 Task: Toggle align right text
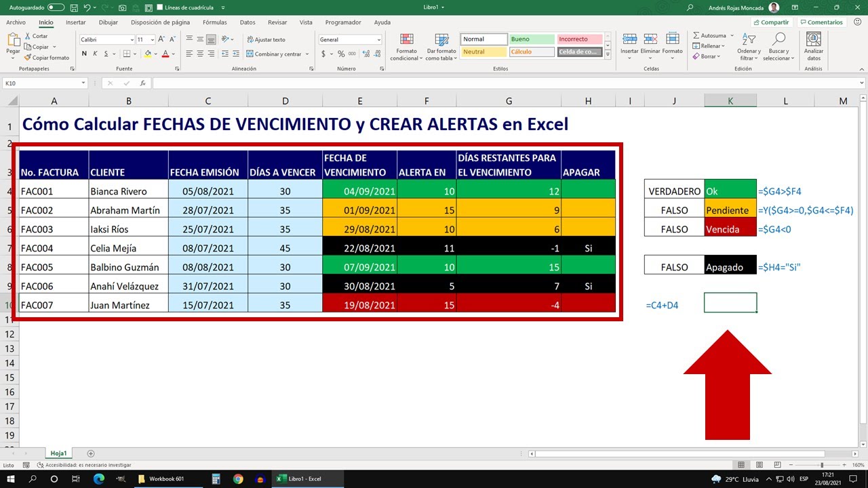[x=211, y=54]
